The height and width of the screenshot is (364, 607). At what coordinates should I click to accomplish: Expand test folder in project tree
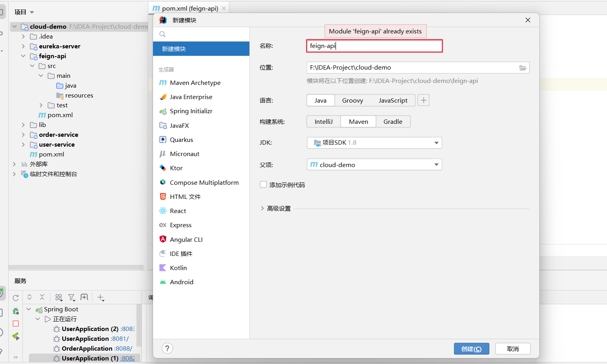click(x=41, y=105)
